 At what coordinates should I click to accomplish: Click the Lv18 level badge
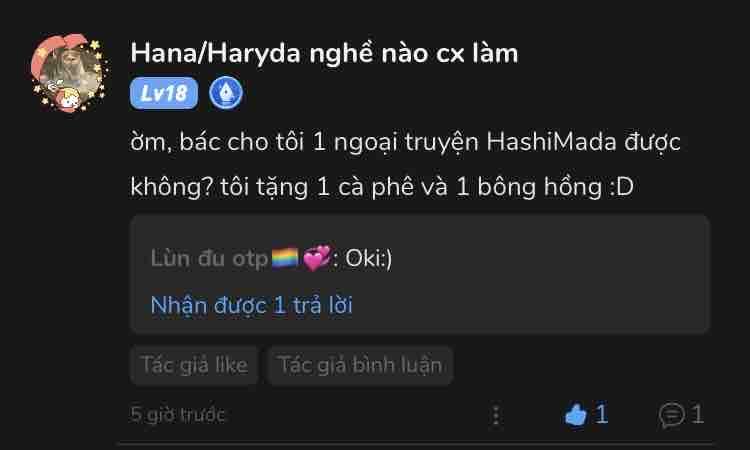164,93
